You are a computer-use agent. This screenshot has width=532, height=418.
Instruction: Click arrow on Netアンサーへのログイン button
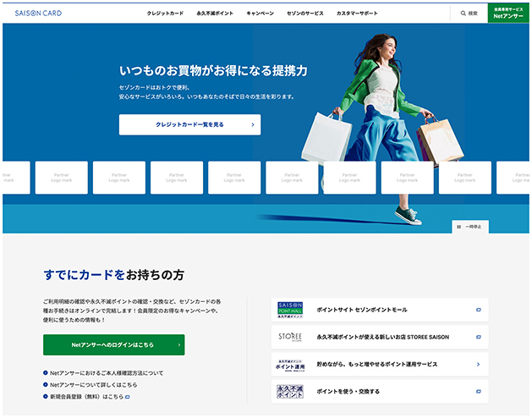coord(179,344)
